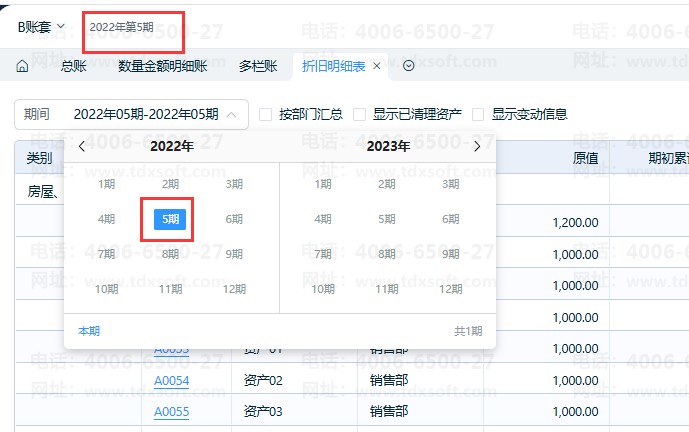Close the 折旧明细表 tab
This screenshot has width=689, height=432.
[377, 66]
